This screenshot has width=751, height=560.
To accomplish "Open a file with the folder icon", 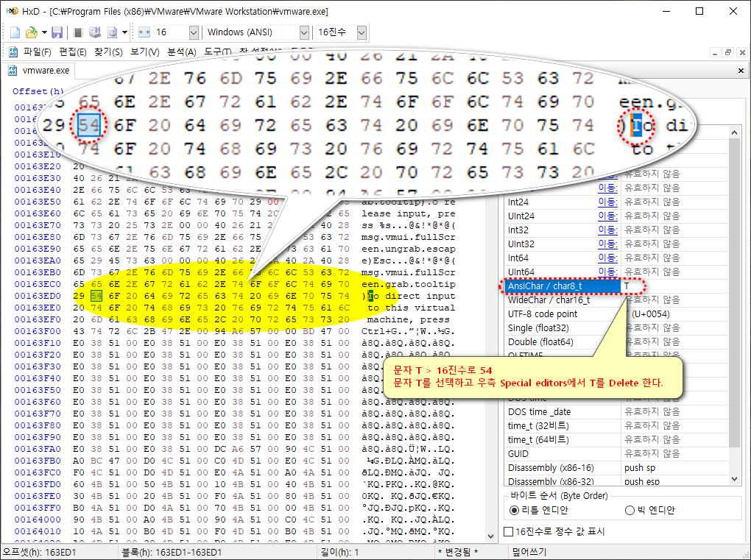I will [31, 32].
